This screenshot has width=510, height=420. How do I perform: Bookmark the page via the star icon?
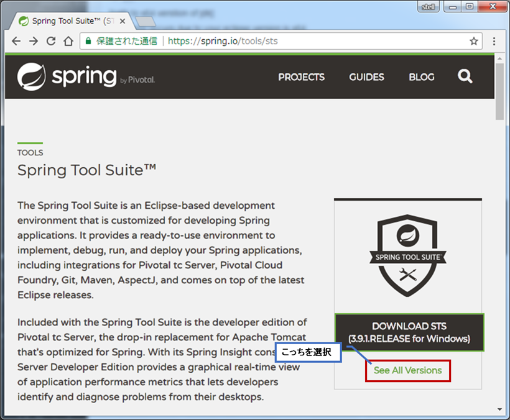[473, 41]
